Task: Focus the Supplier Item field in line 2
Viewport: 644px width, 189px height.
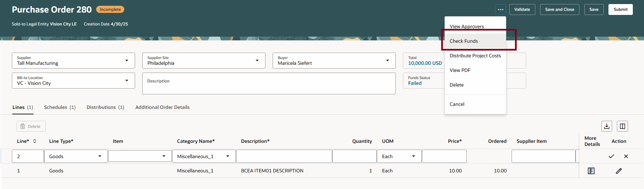Action: tap(543, 156)
